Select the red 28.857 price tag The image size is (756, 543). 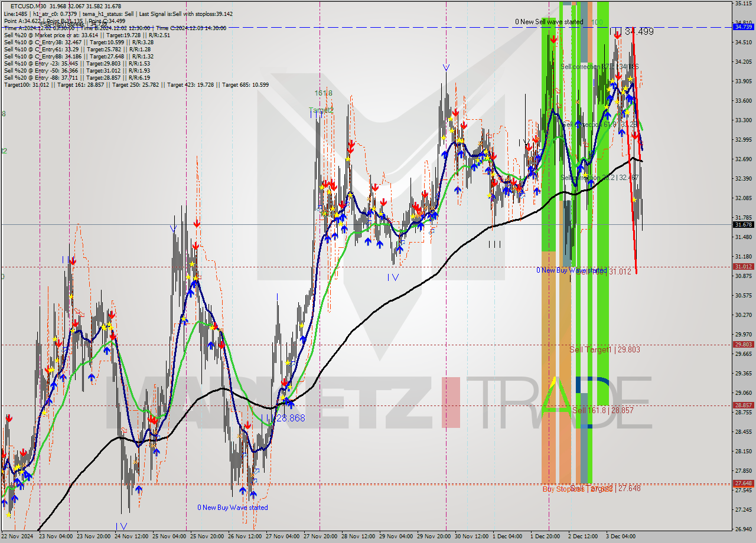[743, 405]
